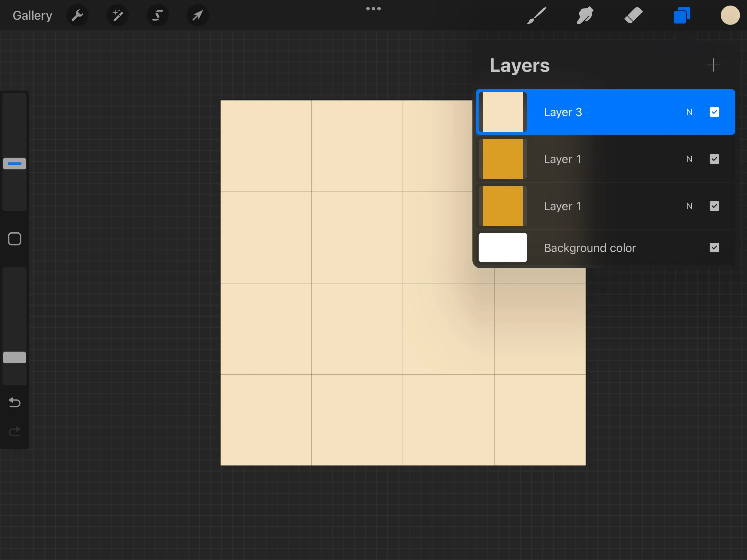
Task: Open blend mode options for Layer 3
Action: [x=690, y=112]
